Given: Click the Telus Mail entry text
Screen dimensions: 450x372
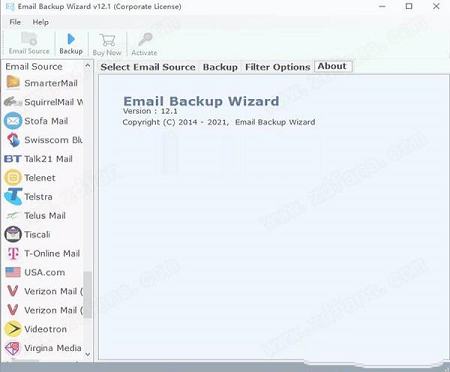Looking at the screenshot, I should point(45,216).
